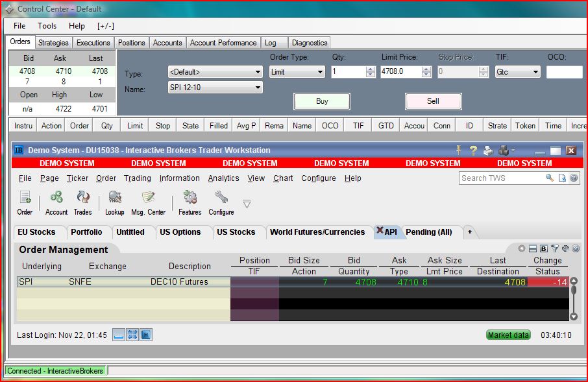This screenshot has width=588, height=382.
Task: Click the split rows icon in Order Management
Action: click(532, 248)
